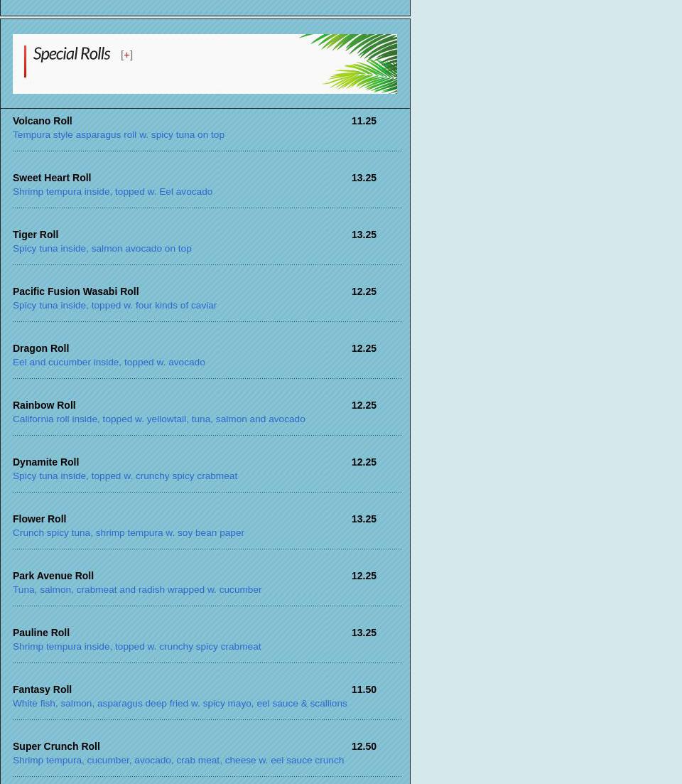
Task: Select the Volcano Roll item
Action: tap(42, 121)
